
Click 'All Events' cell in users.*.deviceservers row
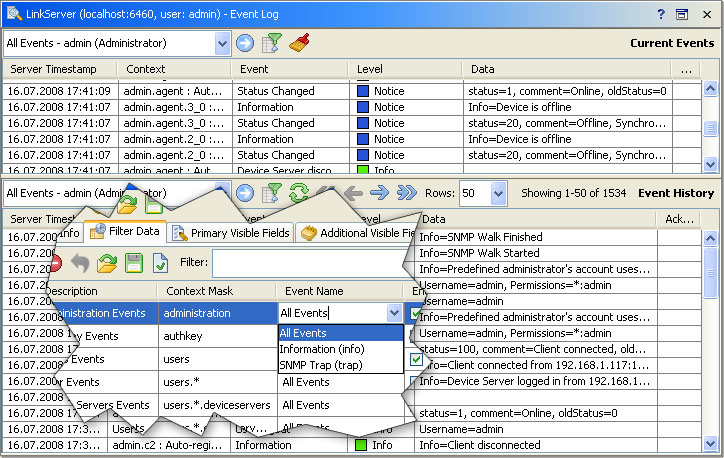point(341,405)
